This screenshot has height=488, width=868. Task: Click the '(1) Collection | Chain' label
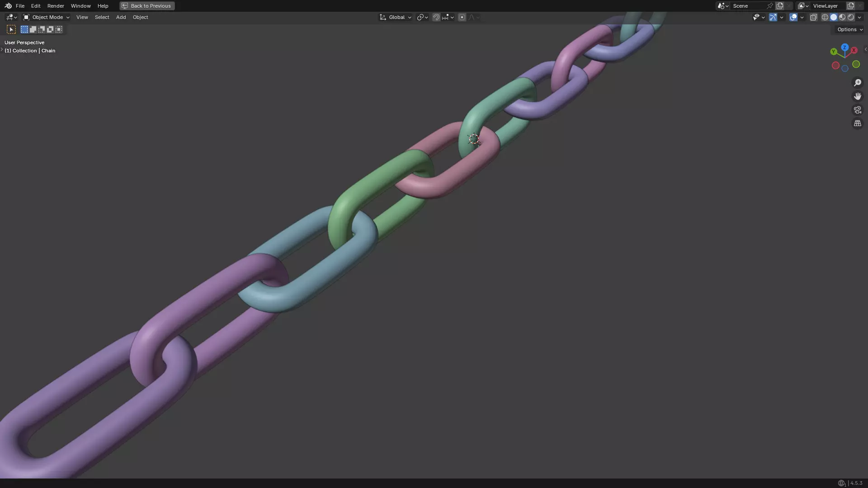pos(30,51)
